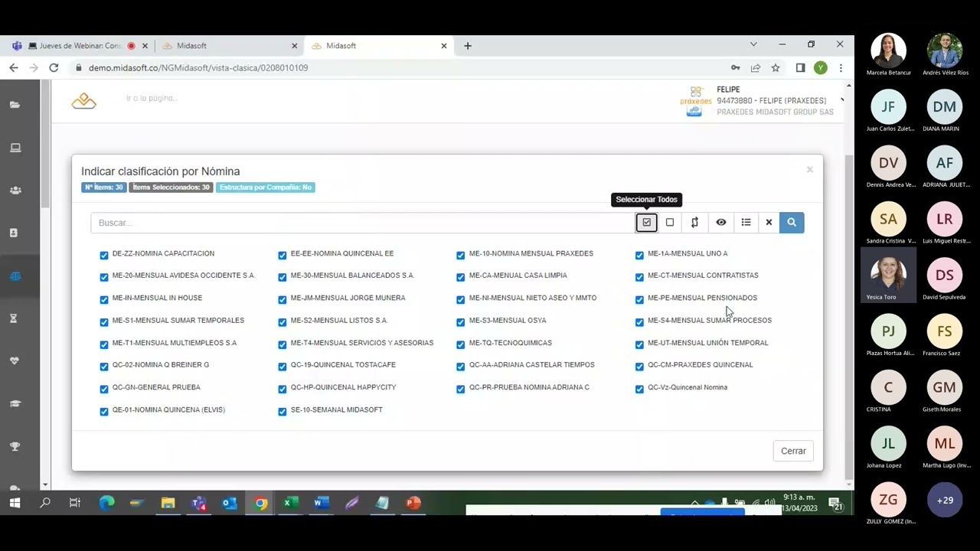Click the list view icon in dialog toolbar
980x551 pixels.
click(746, 223)
